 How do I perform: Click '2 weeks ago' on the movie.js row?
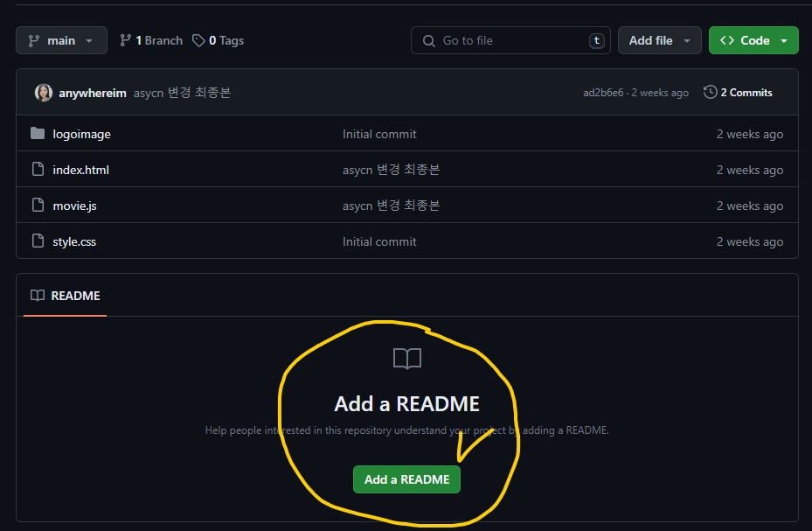click(750, 206)
